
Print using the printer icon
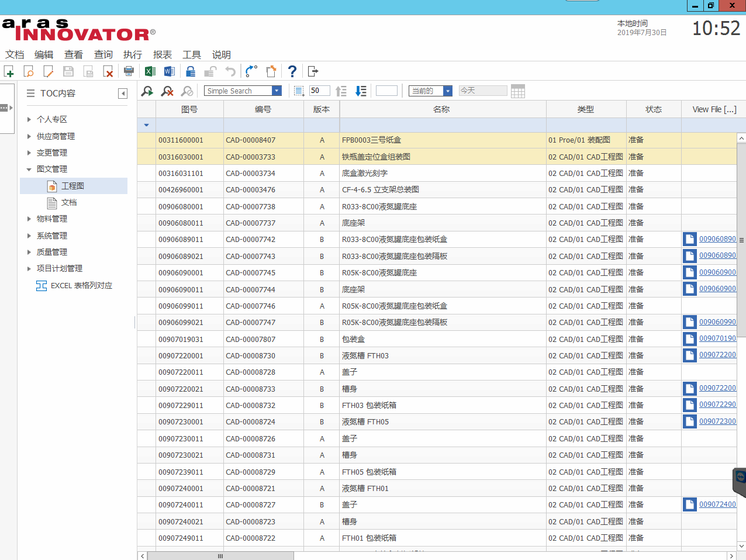click(129, 71)
